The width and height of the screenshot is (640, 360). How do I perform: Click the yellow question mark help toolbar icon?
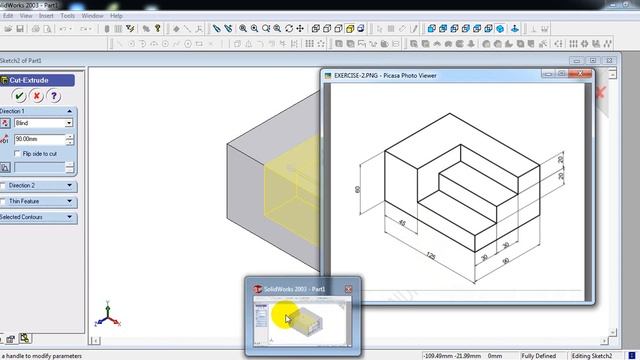click(158, 28)
